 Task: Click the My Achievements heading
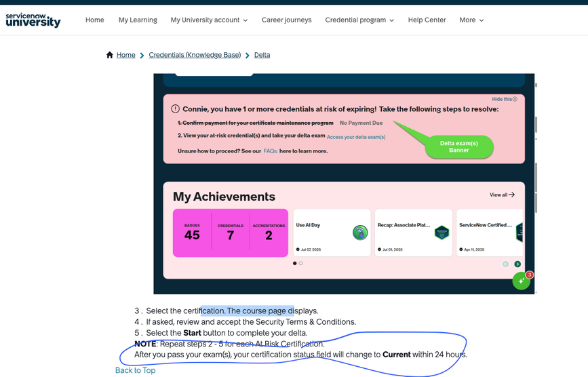(224, 197)
